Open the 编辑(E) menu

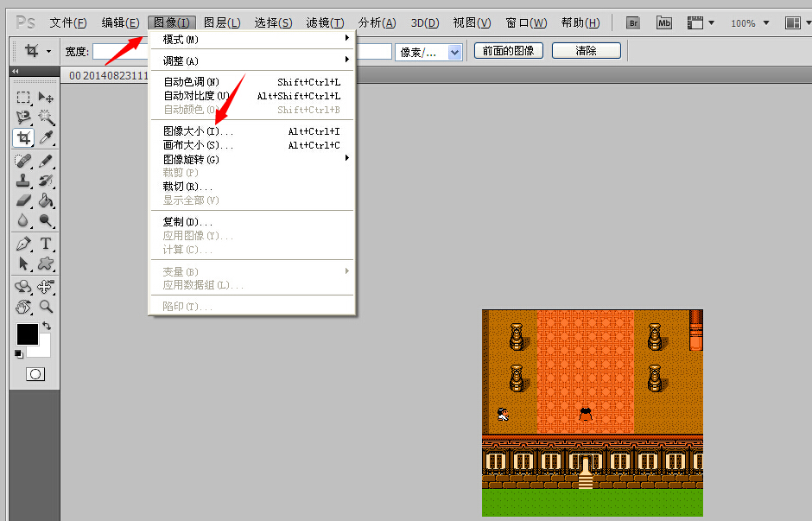(x=120, y=23)
